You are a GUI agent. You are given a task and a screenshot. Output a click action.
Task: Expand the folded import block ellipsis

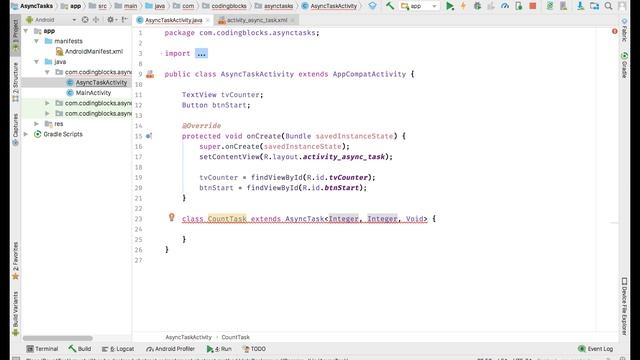pos(201,53)
